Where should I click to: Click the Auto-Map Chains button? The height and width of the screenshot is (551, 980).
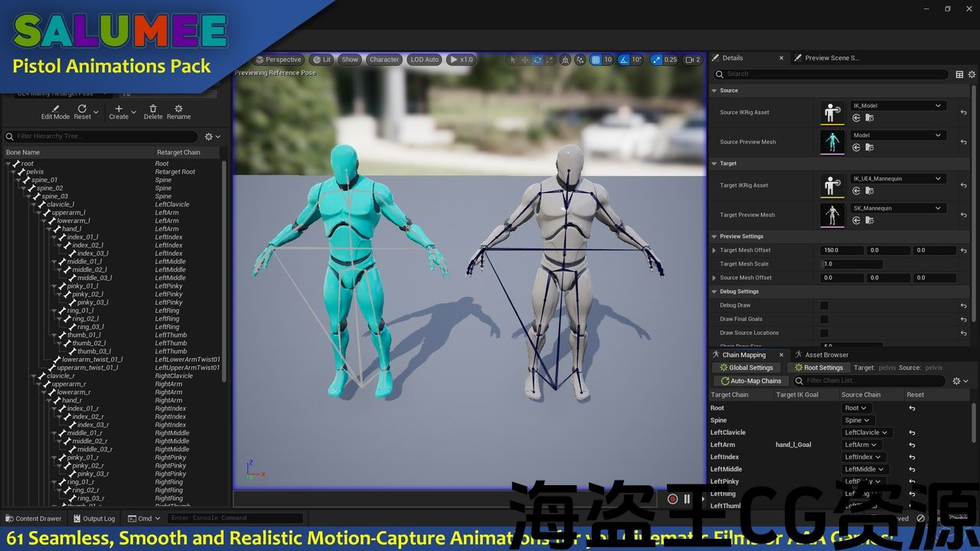[x=750, y=381]
